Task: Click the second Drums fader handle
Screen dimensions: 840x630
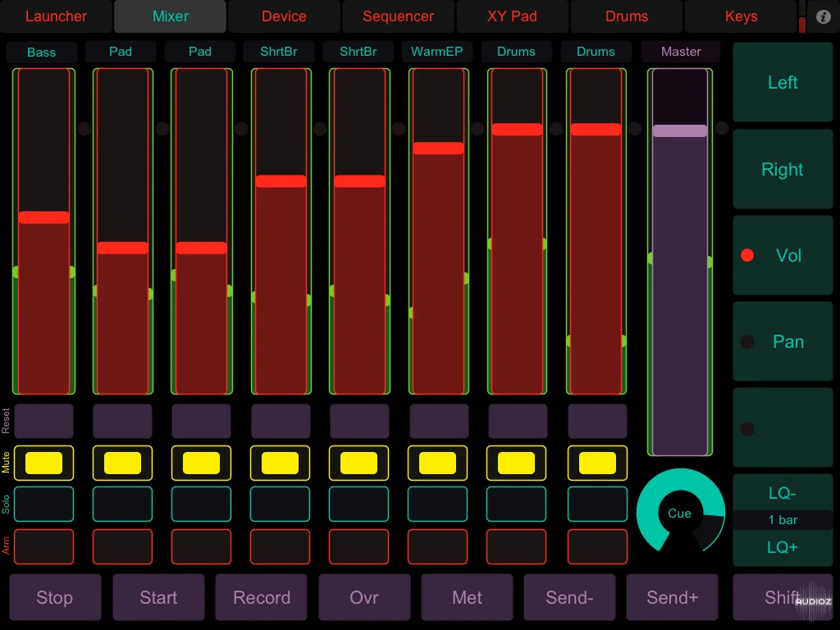Action: click(596, 130)
